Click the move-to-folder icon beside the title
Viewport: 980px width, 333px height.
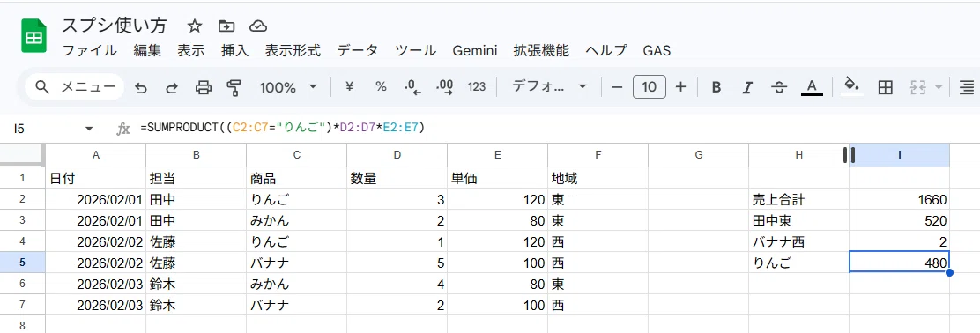[x=226, y=26]
